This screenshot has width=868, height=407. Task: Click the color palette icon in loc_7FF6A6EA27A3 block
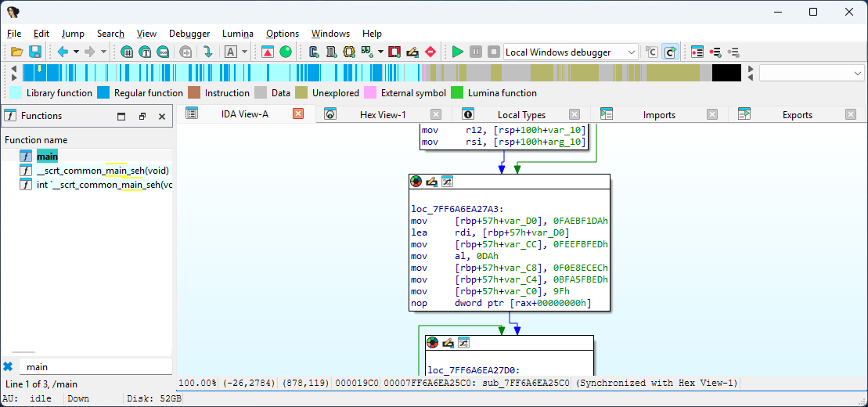pyautogui.click(x=416, y=182)
